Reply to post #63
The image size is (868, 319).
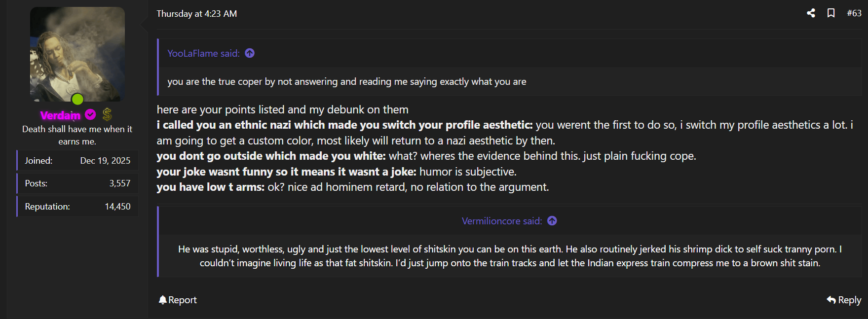(844, 300)
